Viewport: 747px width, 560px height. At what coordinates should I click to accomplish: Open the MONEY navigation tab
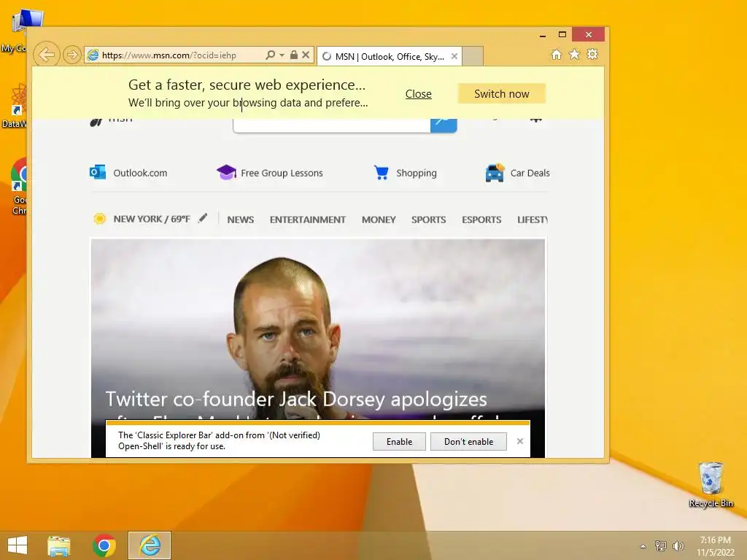[379, 219]
